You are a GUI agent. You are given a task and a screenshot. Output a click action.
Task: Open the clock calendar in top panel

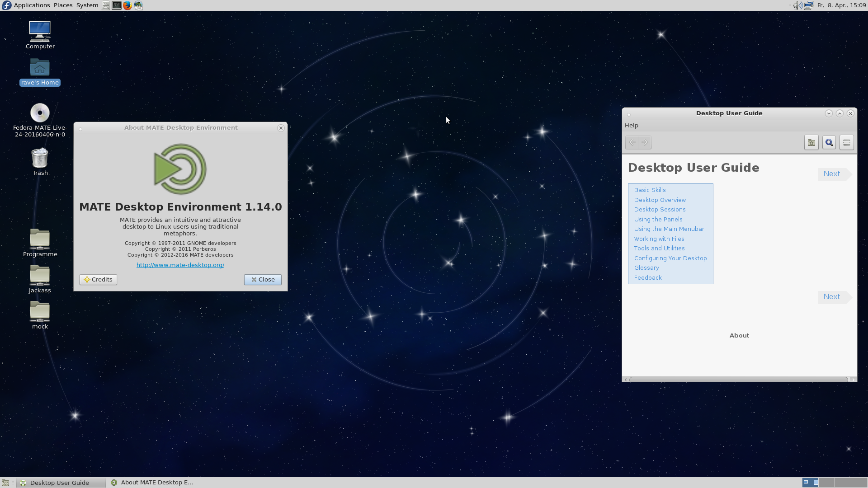coord(841,5)
